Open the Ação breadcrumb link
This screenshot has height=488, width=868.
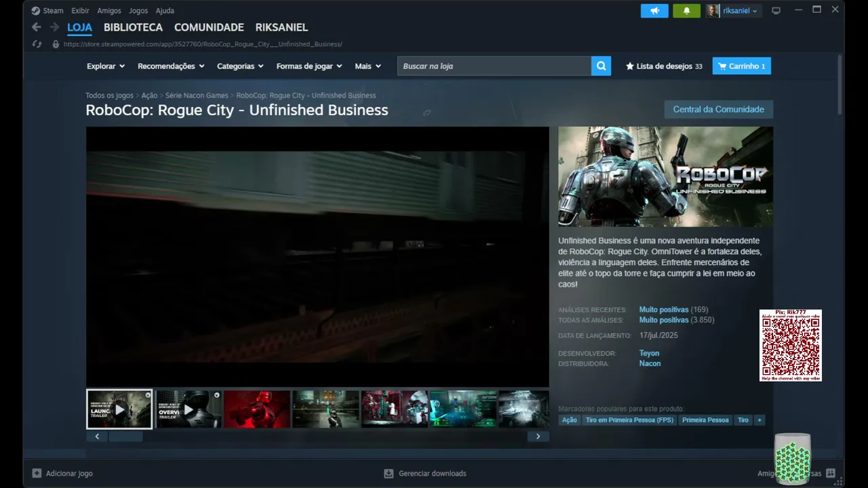coord(149,96)
